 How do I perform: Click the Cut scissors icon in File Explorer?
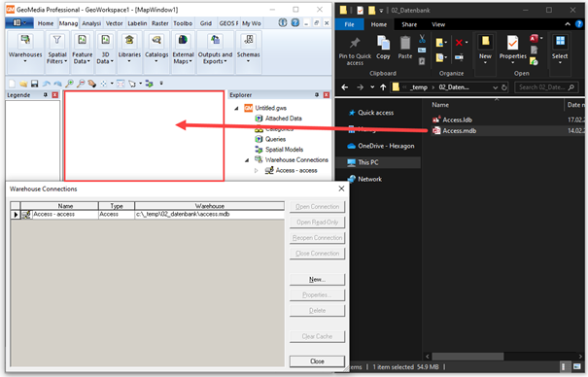point(422,39)
